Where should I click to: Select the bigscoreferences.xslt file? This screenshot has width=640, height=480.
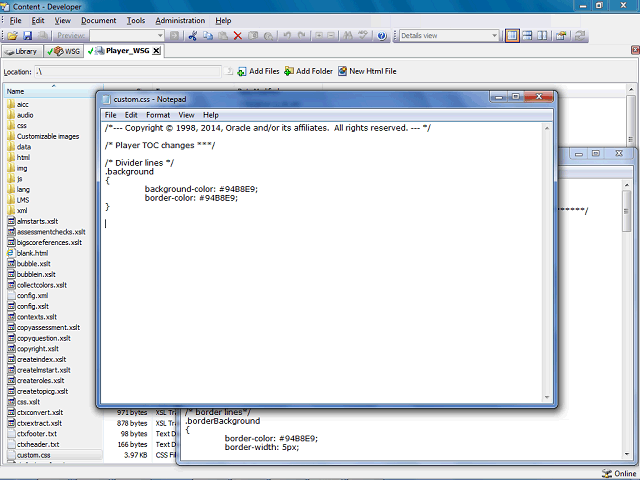[49, 242]
